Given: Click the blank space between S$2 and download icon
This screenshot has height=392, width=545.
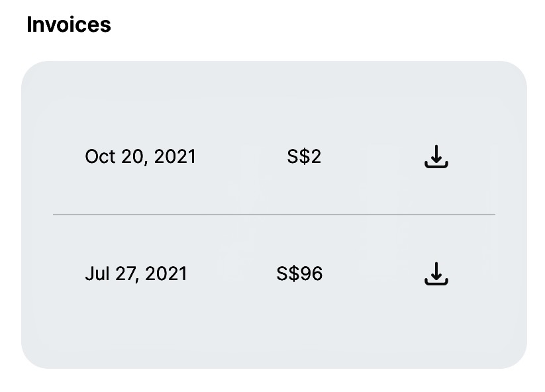Looking at the screenshot, I should coord(373,157).
